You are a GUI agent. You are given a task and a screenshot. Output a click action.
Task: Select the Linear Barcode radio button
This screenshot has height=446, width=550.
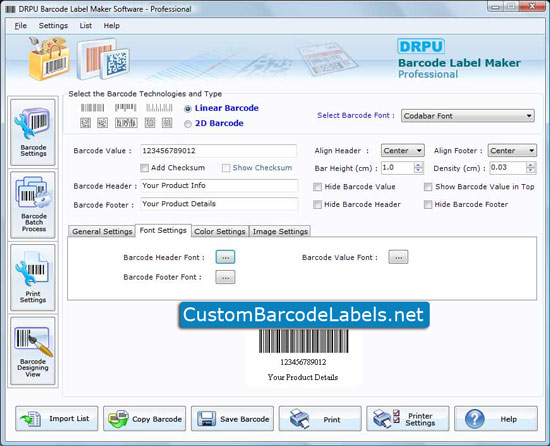point(188,109)
